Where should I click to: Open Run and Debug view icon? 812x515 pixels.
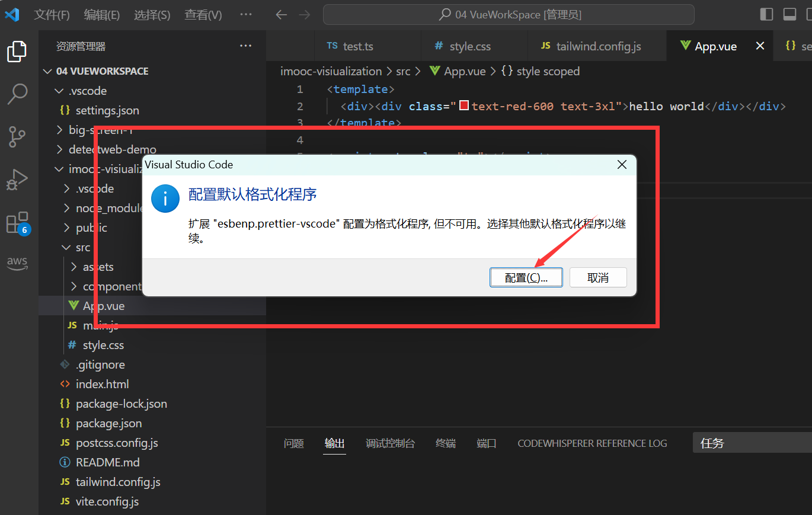point(17,179)
